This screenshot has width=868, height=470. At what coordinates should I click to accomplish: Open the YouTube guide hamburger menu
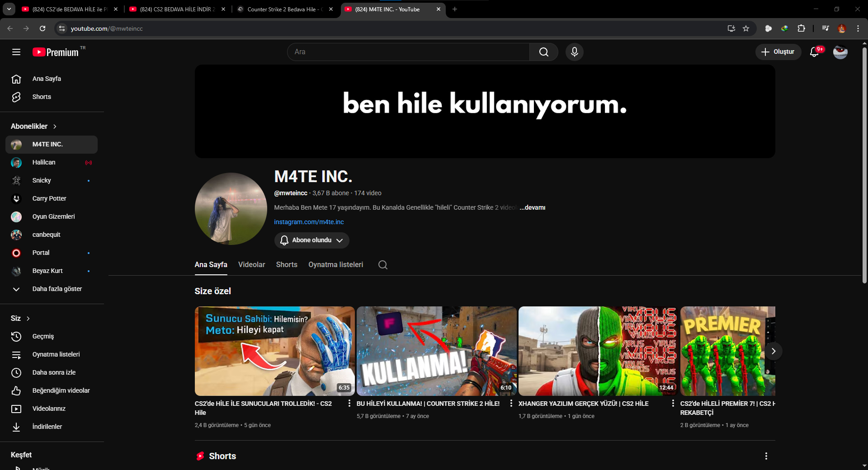pos(16,52)
